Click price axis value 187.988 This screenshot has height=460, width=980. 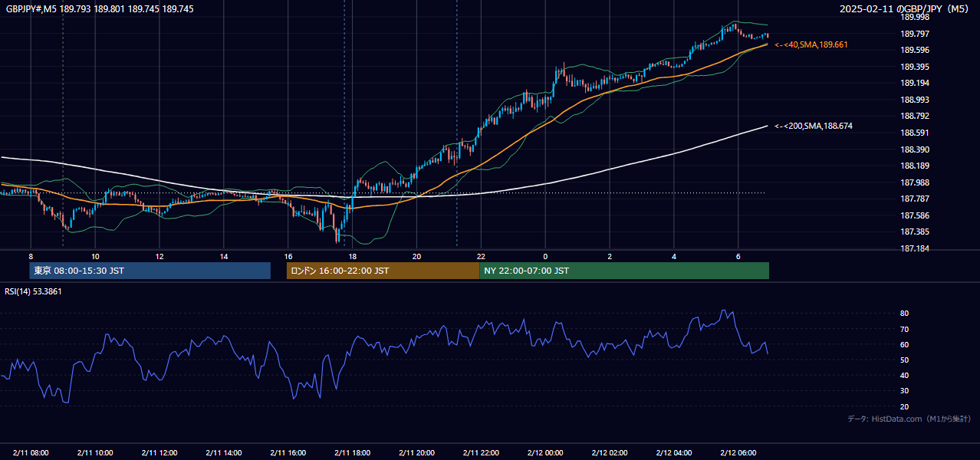pyautogui.click(x=915, y=182)
